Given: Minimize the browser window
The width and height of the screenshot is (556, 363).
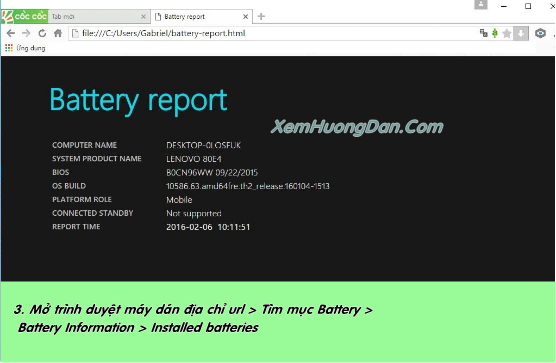Looking at the screenshot, I should coord(504,6).
